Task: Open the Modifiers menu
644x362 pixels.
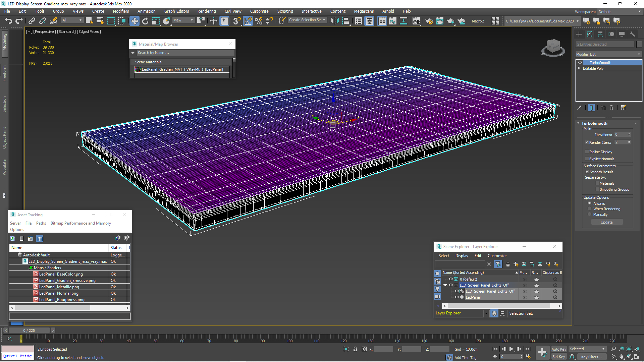Action: [x=121, y=11]
